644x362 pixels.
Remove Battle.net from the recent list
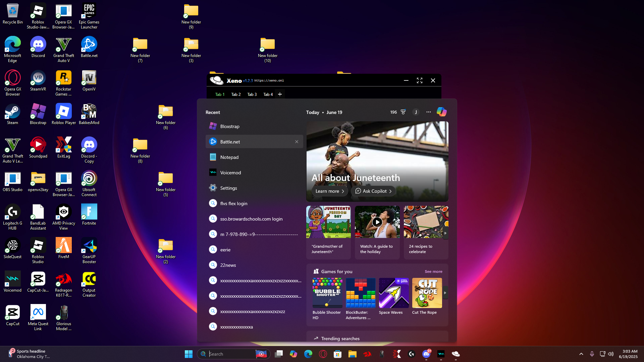click(x=297, y=142)
